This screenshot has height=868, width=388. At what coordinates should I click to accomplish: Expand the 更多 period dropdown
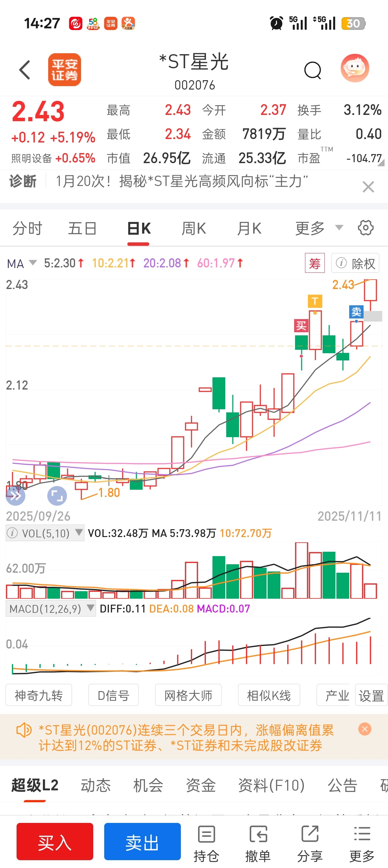319,229
